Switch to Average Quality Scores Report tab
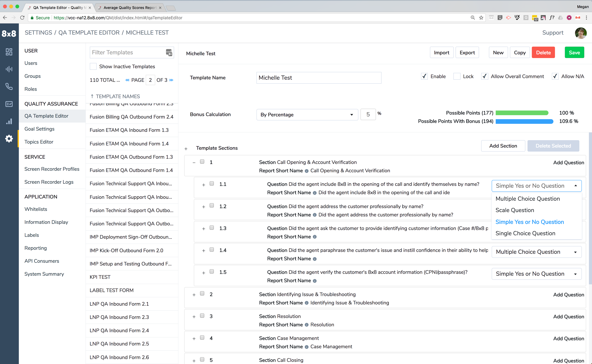Image resolution: width=592 pixels, height=364 pixels. [x=130, y=8]
